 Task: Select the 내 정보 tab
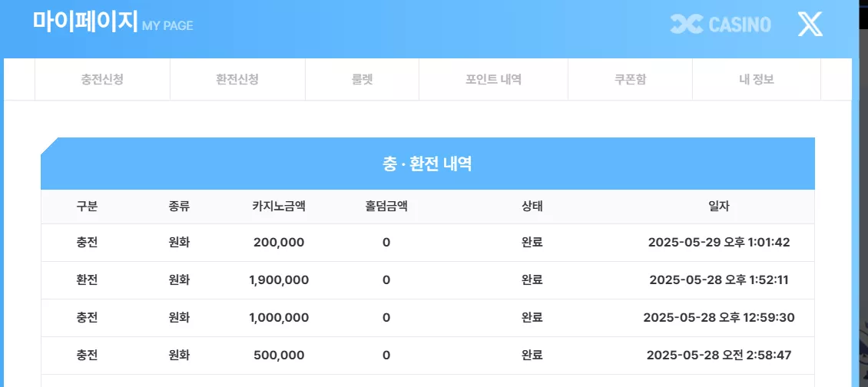click(x=756, y=79)
